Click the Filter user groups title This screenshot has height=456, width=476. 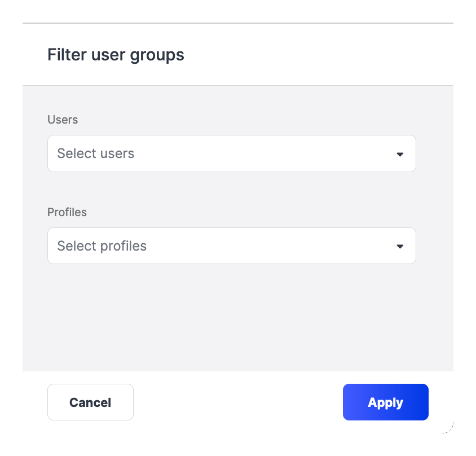pyautogui.click(x=116, y=55)
